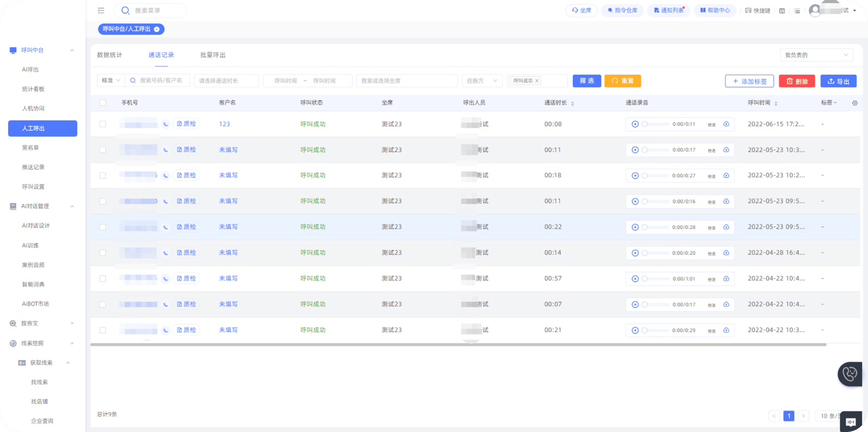
Task: Collapse sidebar using the hamburger menu icon
Action: tap(101, 10)
